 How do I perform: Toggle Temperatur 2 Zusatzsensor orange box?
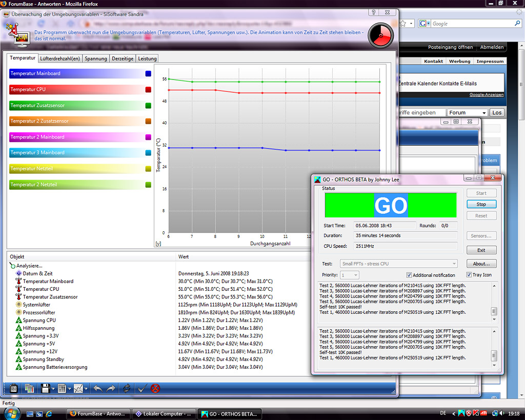(148, 121)
